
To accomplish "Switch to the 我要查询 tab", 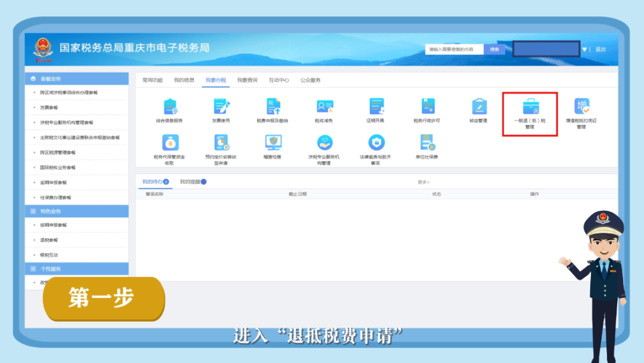I will (247, 80).
